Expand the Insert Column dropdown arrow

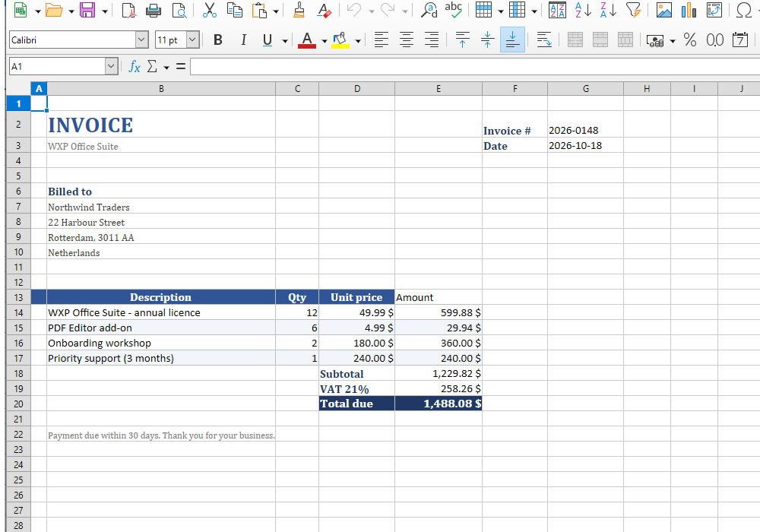point(534,11)
